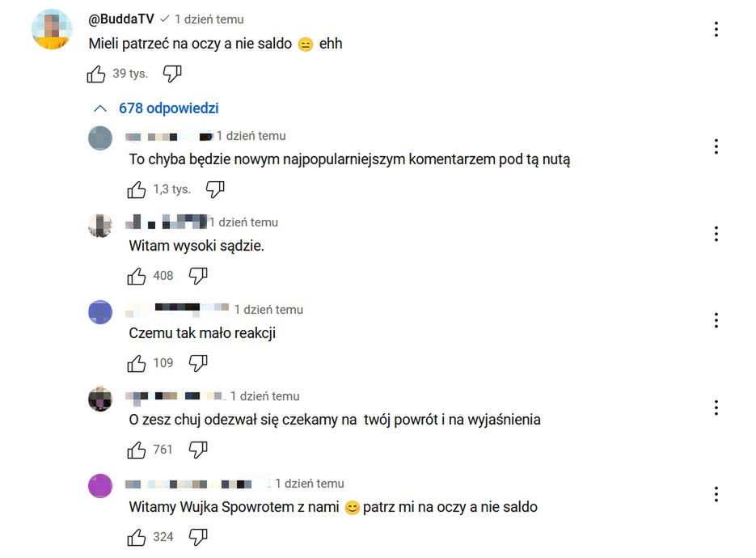This screenshot has height=558, width=756.
Task: Like the reply with 1,3 tys. likes
Action: (137, 189)
